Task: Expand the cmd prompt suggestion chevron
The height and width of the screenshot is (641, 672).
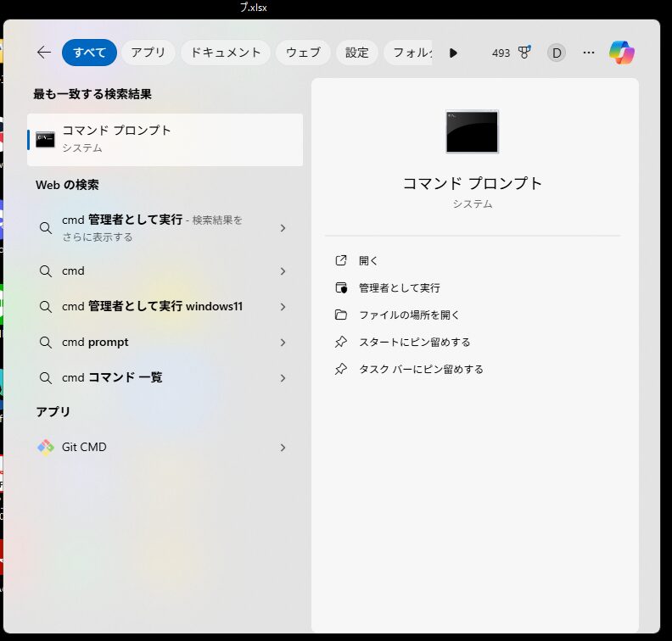Action: point(283,343)
